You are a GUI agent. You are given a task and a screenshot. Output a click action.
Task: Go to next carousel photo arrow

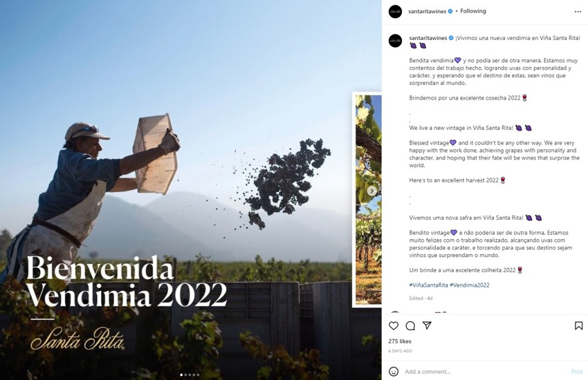(372, 191)
